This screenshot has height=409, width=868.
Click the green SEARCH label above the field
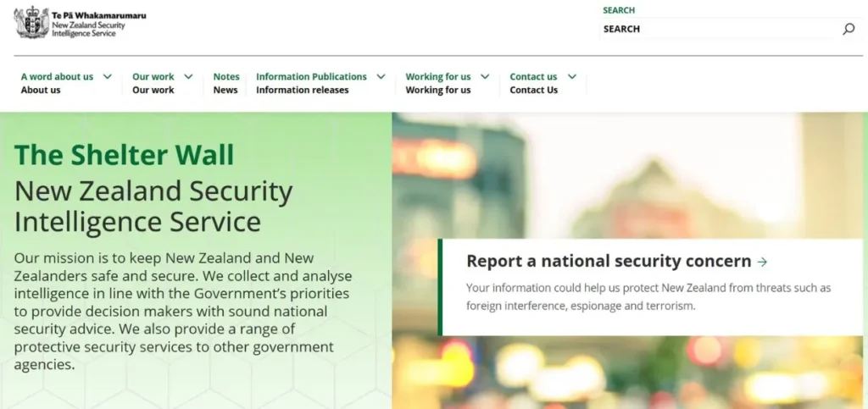(x=619, y=10)
